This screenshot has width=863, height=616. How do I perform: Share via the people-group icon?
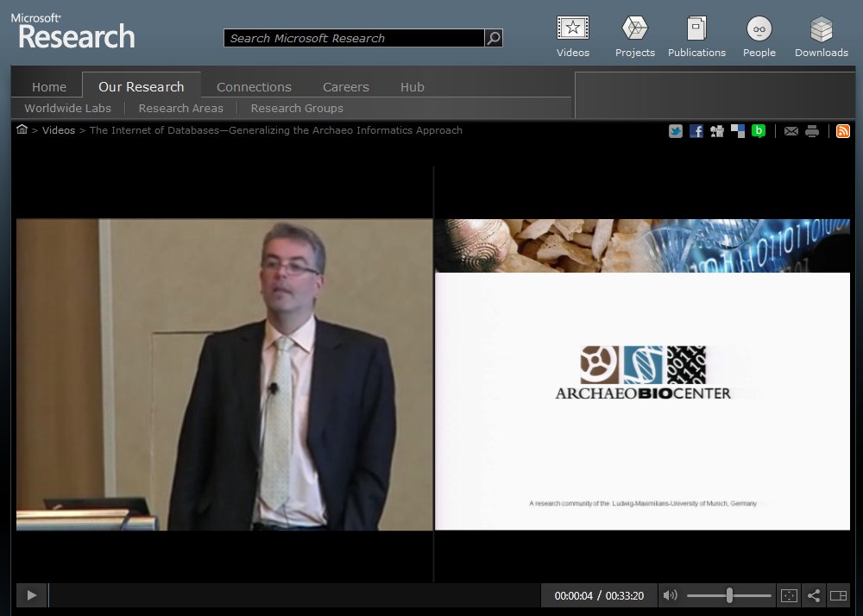[x=716, y=131]
